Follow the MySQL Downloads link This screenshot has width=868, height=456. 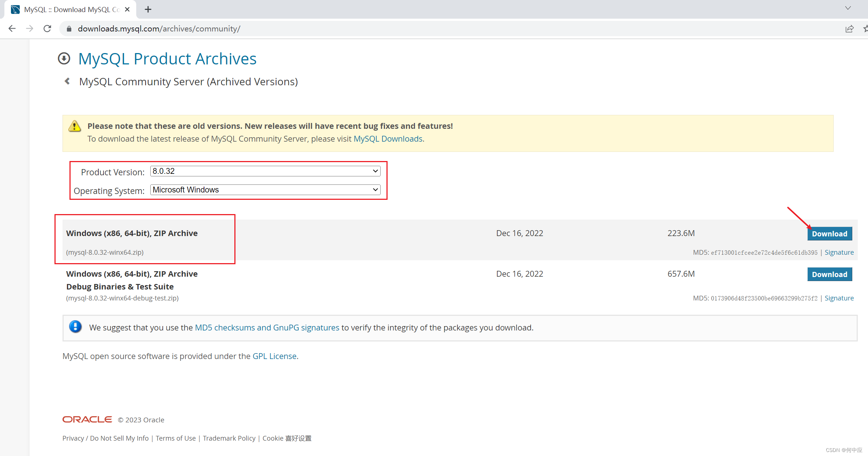388,139
